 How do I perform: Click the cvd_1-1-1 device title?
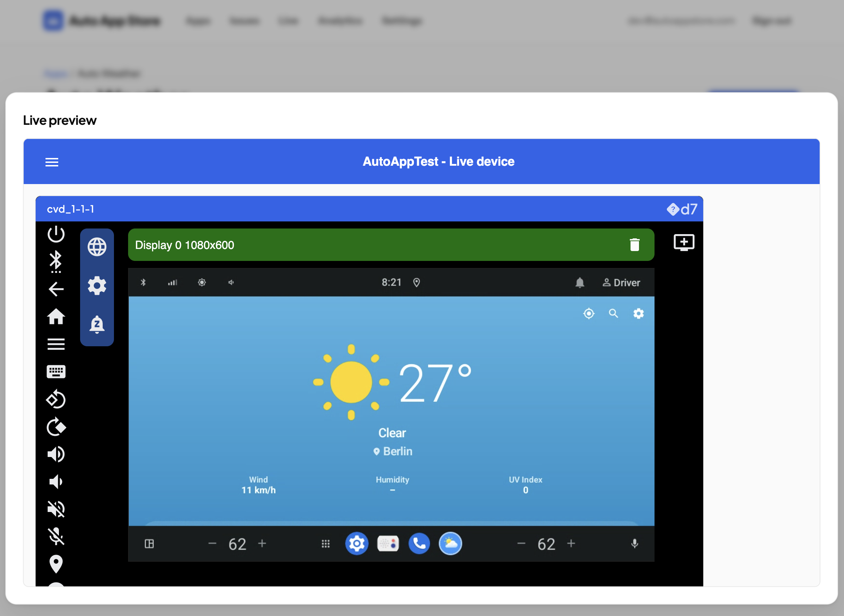coord(71,209)
